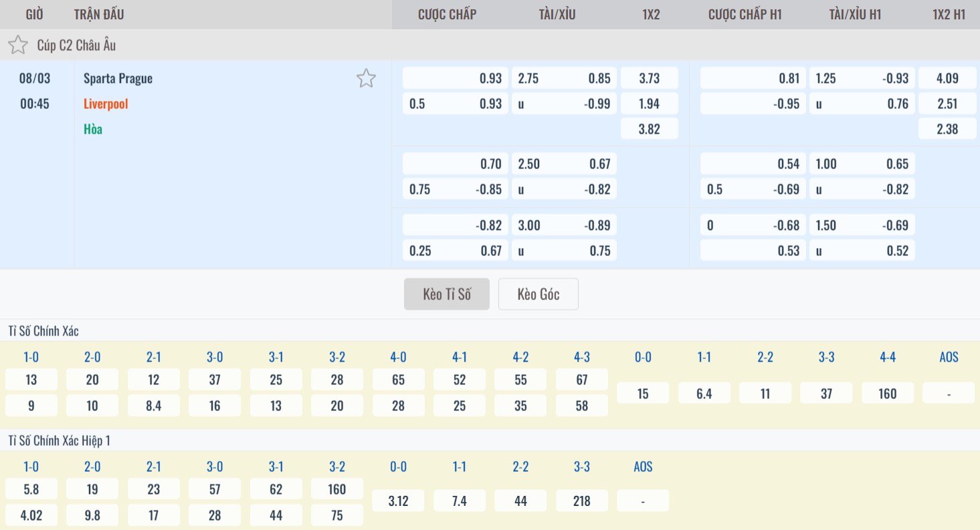Star the Cúp C2 Châu Âu league
The width and height of the screenshot is (980, 530).
pyautogui.click(x=18, y=45)
